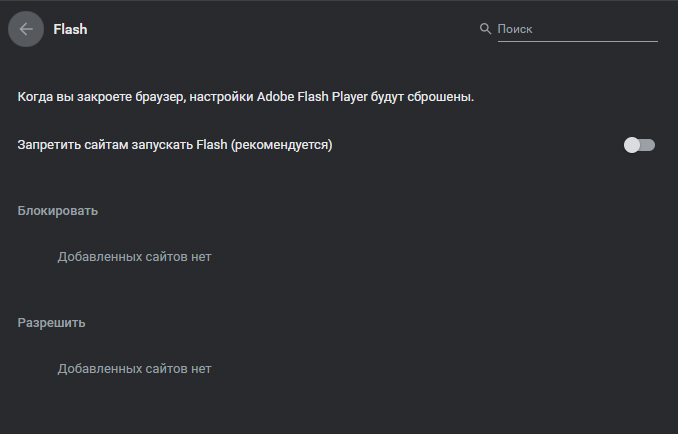
Task: Select the Разрешить section heading
Action: pyautogui.click(x=51, y=323)
